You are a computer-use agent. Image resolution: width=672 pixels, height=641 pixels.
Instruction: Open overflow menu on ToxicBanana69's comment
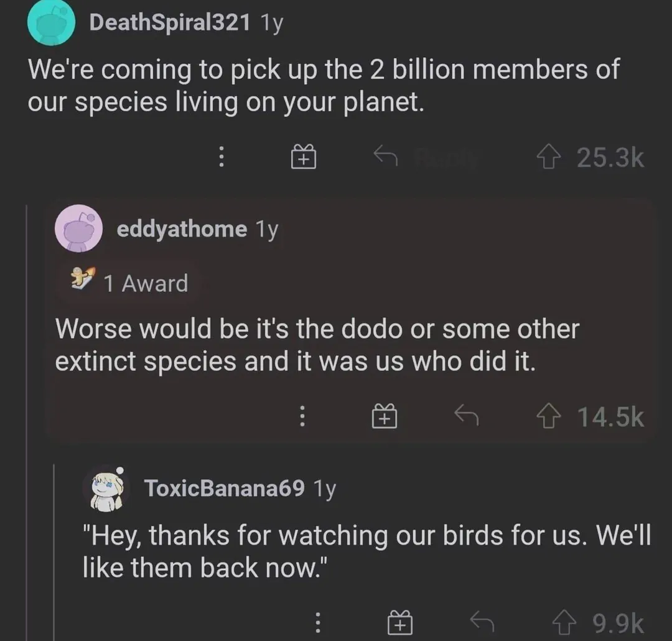click(317, 622)
